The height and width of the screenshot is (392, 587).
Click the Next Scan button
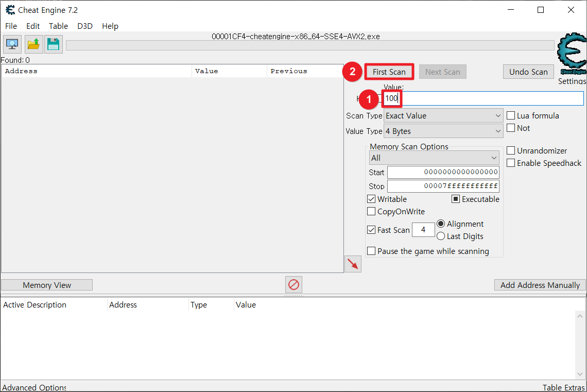pyautogui.click(x=442, y=72)
